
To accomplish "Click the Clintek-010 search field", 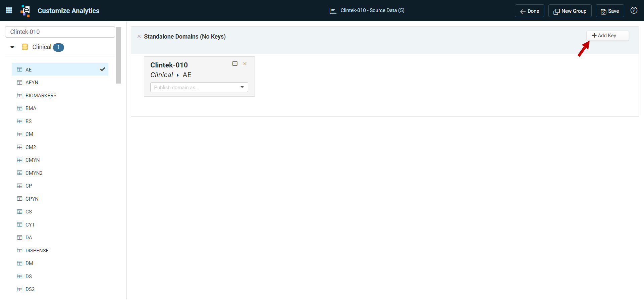I will point(60,32).
